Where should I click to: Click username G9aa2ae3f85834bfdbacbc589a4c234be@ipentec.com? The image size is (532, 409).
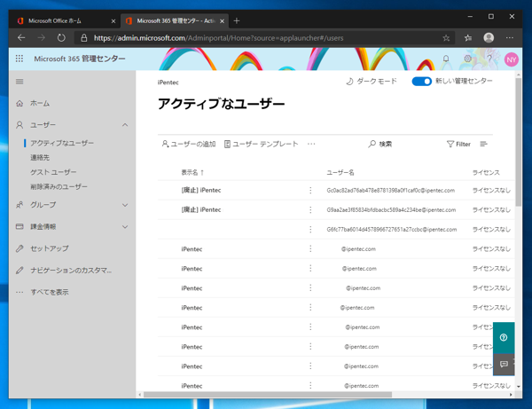391,209
